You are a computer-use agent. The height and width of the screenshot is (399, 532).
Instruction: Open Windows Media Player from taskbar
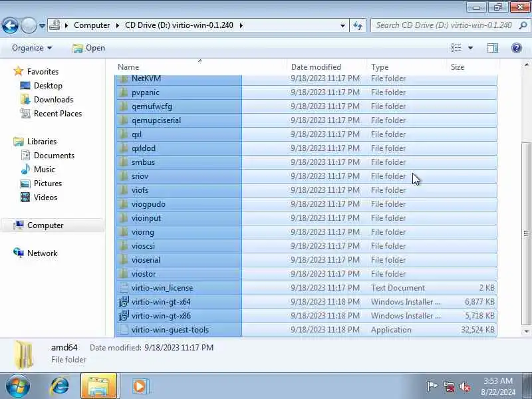click(x=140, y=386)
